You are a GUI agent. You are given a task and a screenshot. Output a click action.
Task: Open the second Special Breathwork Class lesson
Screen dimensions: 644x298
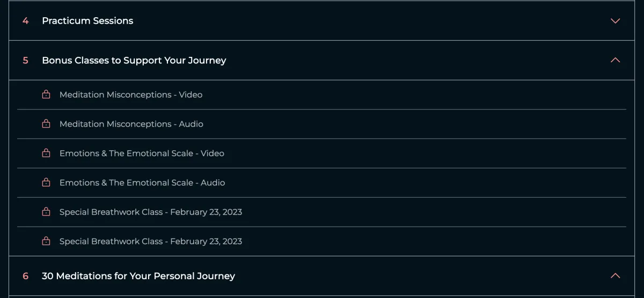[x=151, y=242]
